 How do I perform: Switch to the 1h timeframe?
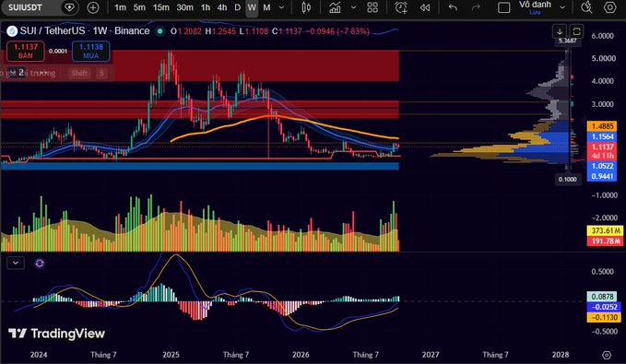tap(206, 7)
